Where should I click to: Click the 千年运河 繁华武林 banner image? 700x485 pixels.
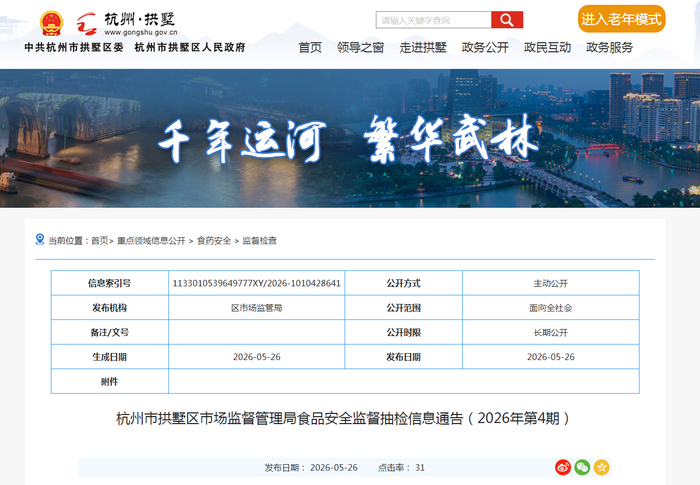pos(350,138)
